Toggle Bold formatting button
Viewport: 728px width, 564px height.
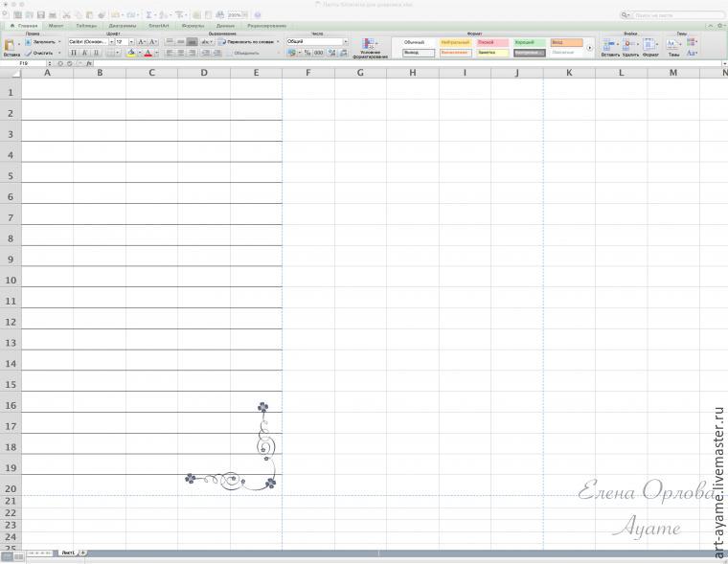point(74,53)
